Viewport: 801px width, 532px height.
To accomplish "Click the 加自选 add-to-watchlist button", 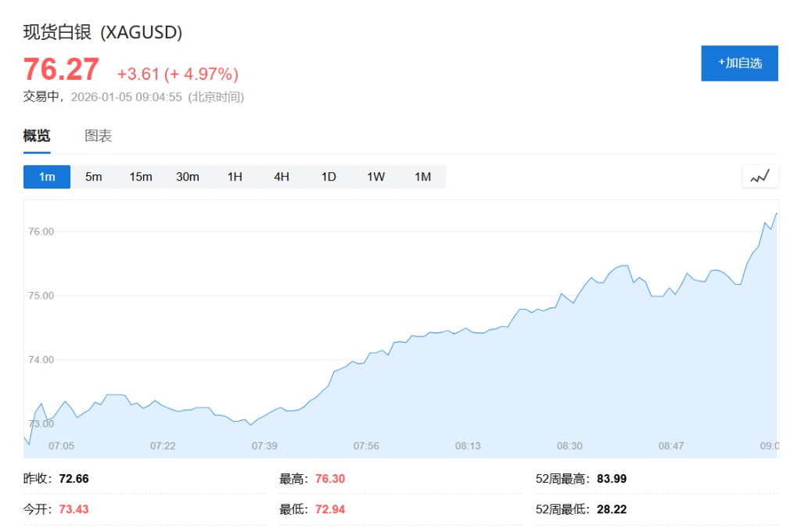I will coord(739,63).
